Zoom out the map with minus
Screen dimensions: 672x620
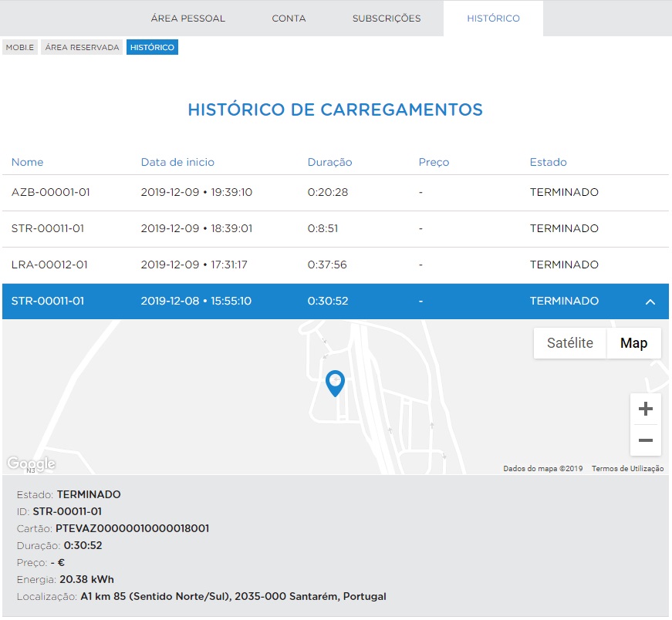click(x=646, y=440)
